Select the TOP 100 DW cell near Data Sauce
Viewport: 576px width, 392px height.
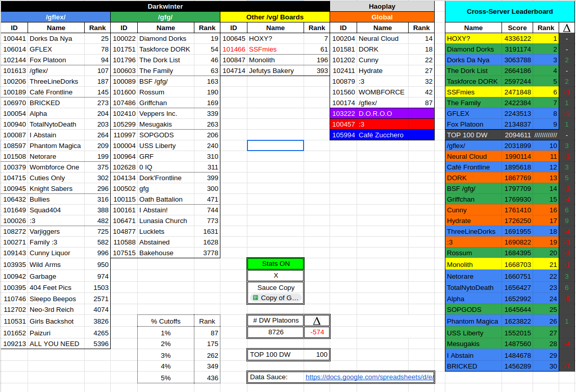click(x=288, y=355)
